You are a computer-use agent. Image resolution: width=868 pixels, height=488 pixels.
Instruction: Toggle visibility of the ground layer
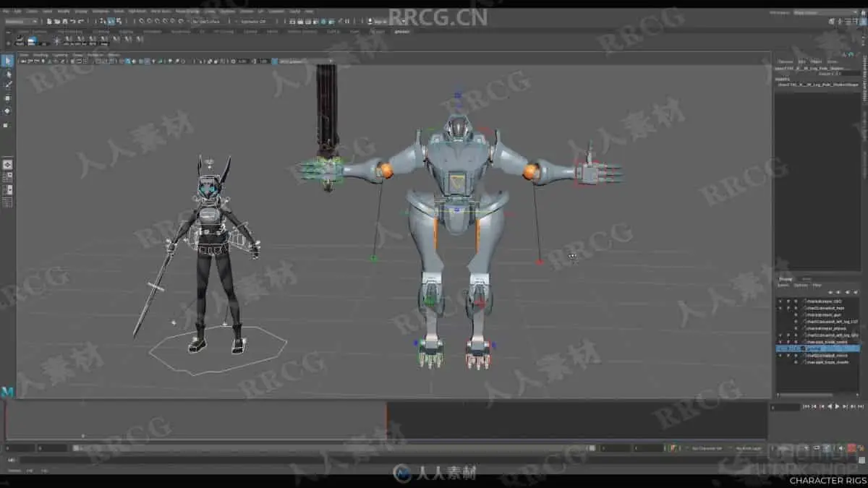[x=780, y=348]
